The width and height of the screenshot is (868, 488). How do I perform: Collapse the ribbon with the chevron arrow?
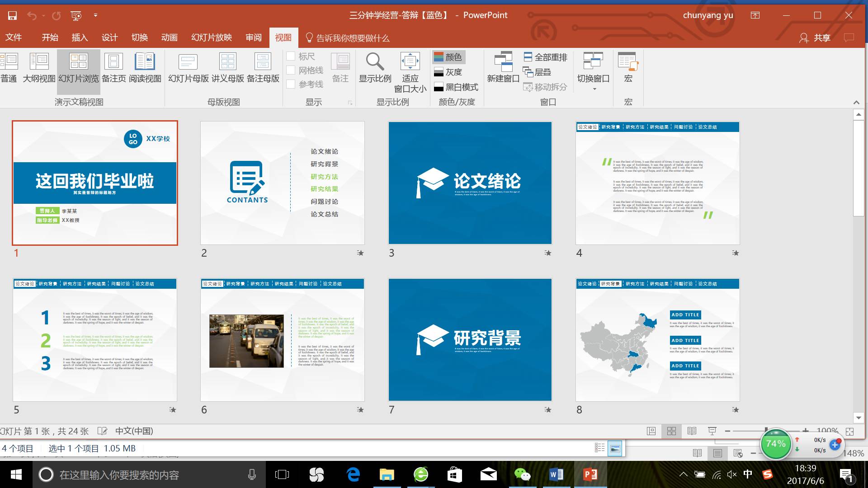(x=856, y=103)
